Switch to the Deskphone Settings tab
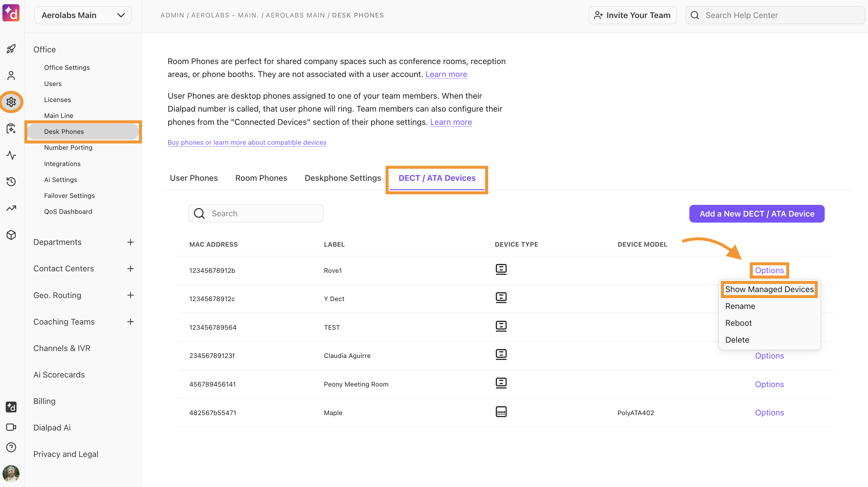Viewport: 868px width, 487px height. tap(343, 178)
